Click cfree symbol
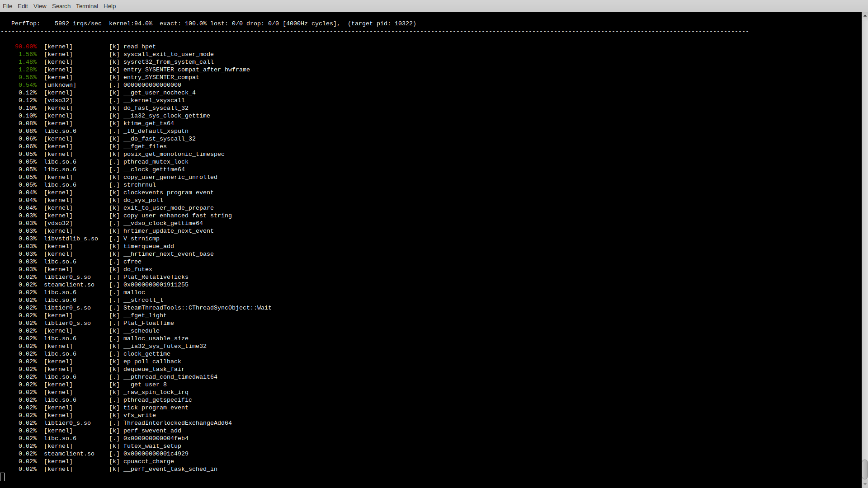868x488 pixels. pyautogui.click(x=132, y=262)
